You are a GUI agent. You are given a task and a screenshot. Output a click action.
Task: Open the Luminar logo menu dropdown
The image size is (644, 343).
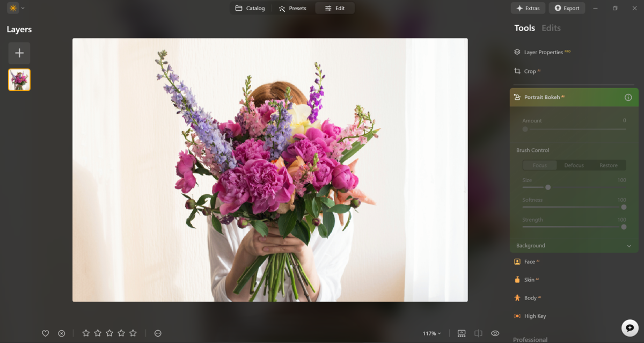click(16, 8)
